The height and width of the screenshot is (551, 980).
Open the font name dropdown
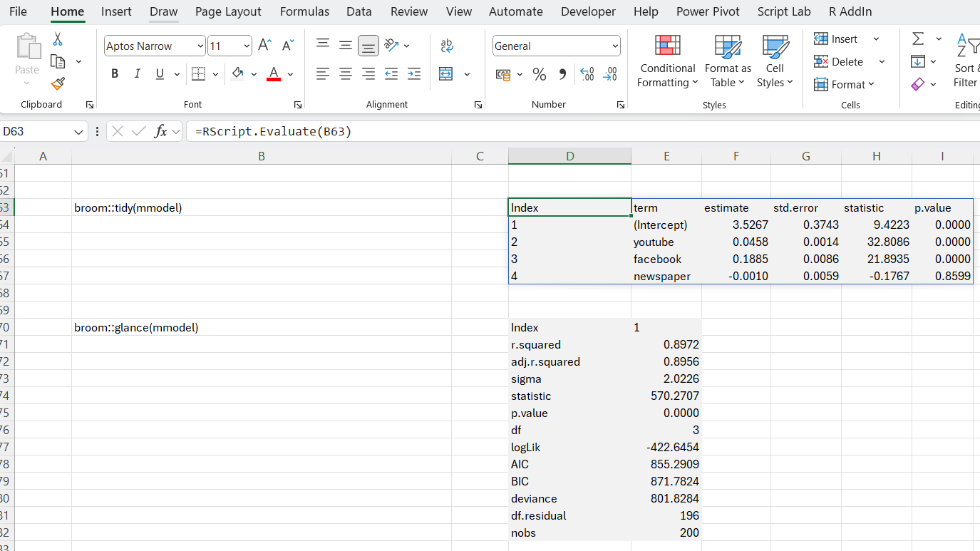(200, 46)
